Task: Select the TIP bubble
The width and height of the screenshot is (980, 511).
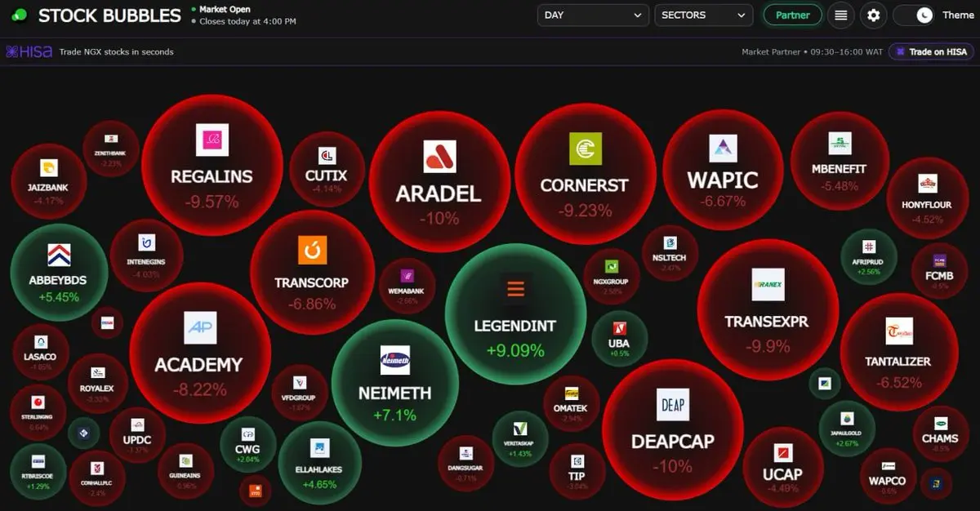Action: [x=577, y=470]
